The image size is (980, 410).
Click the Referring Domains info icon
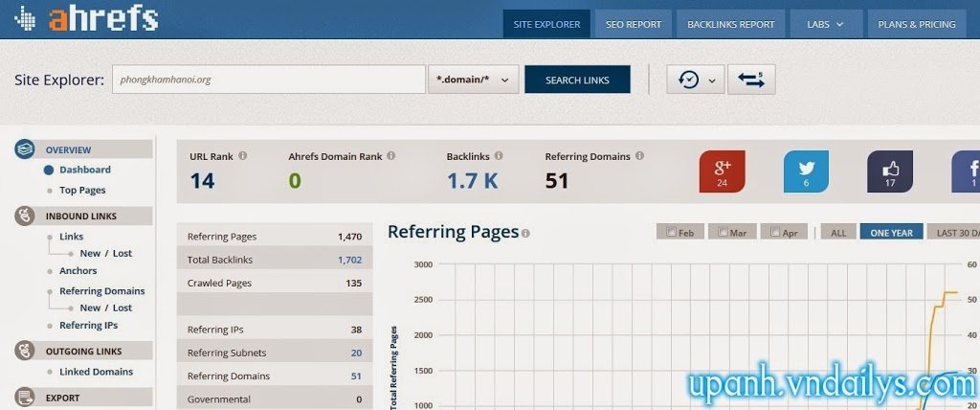click(x=639, y=156)
